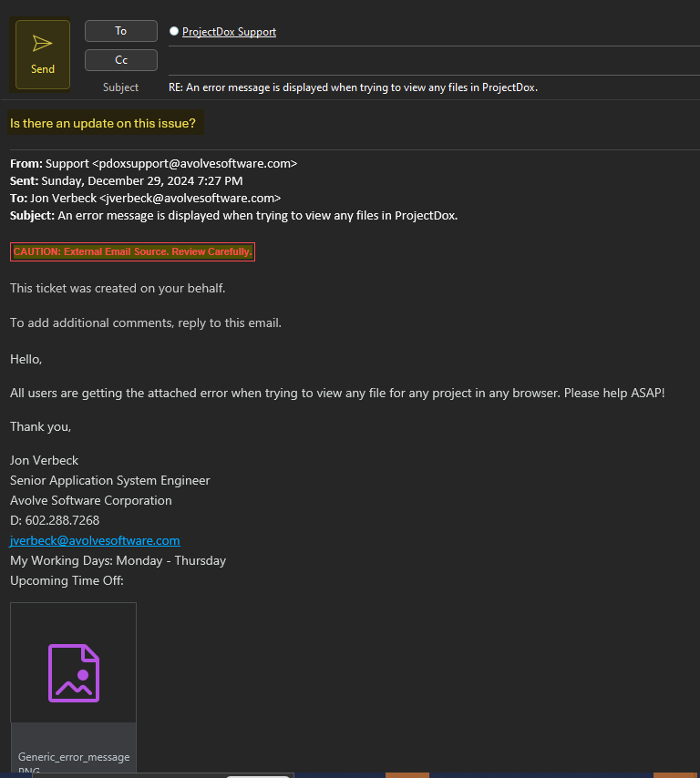Click the presence indicator beside ProjectDox Support
The image size is (700, 778).
[174, 31]
